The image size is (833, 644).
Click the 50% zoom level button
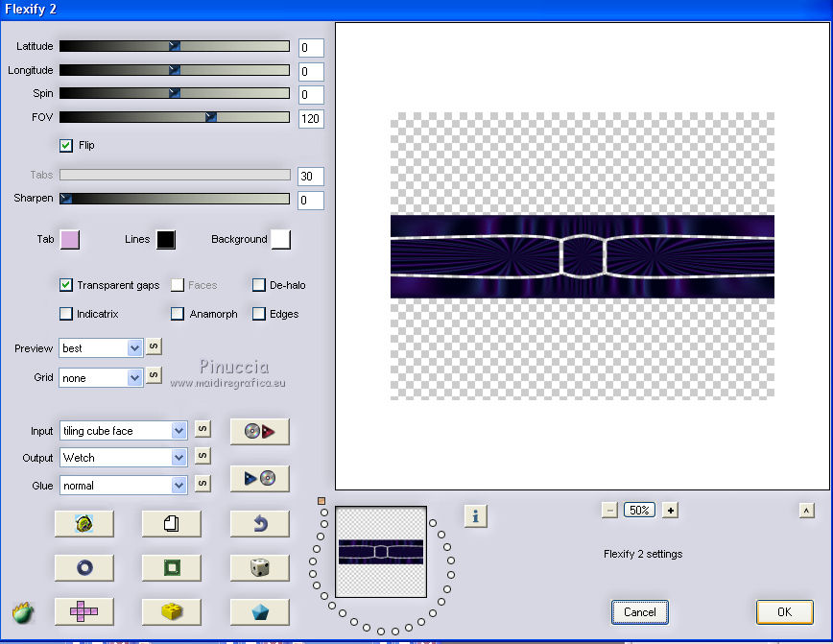[639, 511]
